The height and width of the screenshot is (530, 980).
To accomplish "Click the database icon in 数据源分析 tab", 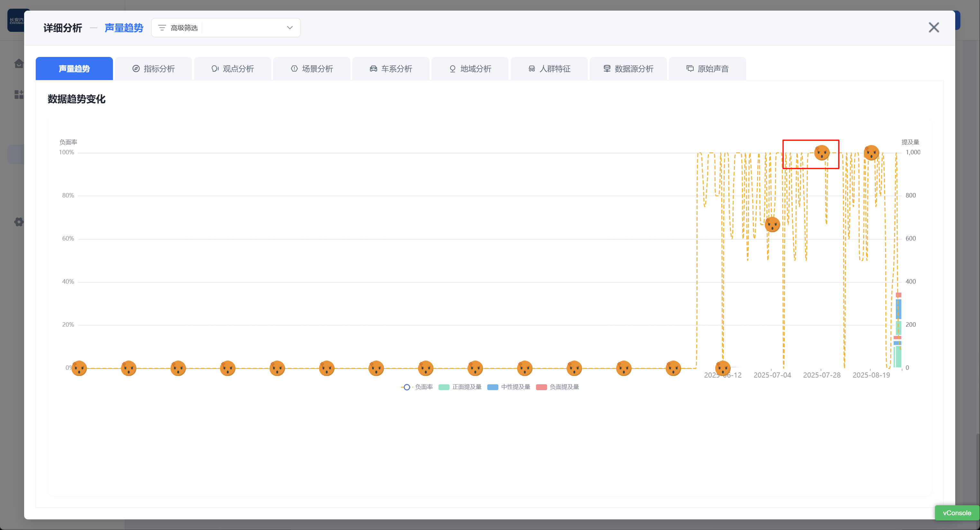I will 607,69.
